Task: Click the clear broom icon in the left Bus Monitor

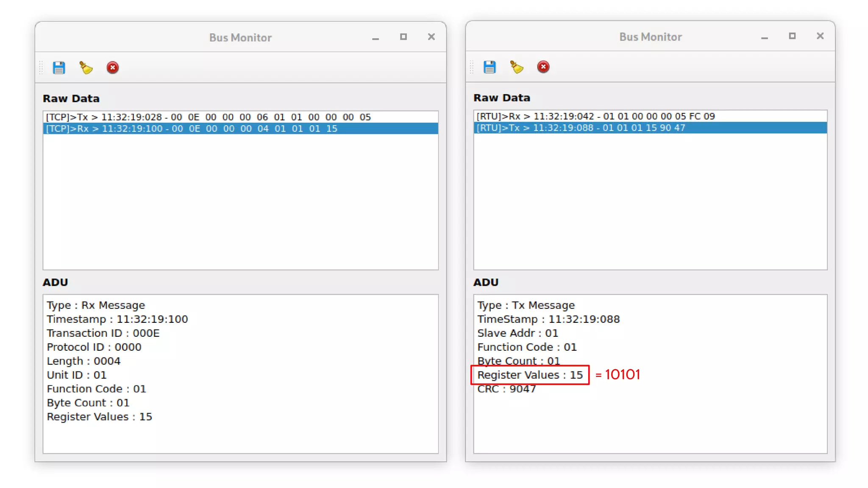Action: point(86,68)
